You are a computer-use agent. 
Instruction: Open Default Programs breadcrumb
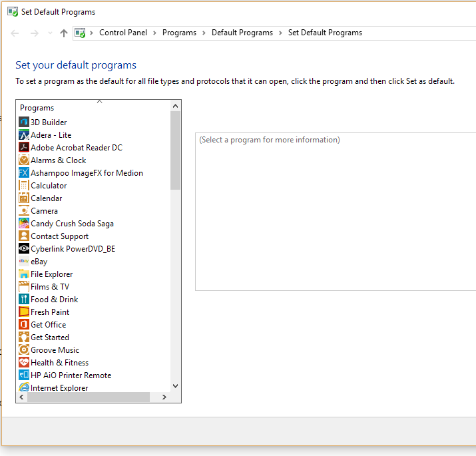point(242,33)
